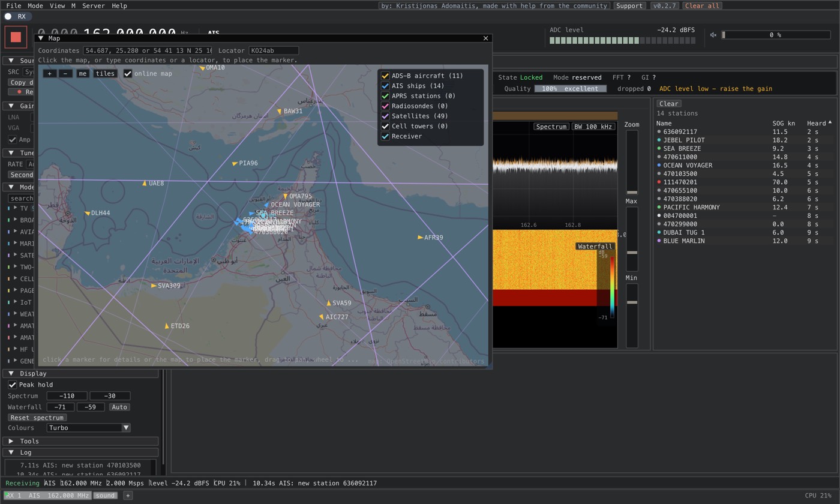Select the SVA59 aircraft marker
Viewport: 840px width, 504px height.
328,303
